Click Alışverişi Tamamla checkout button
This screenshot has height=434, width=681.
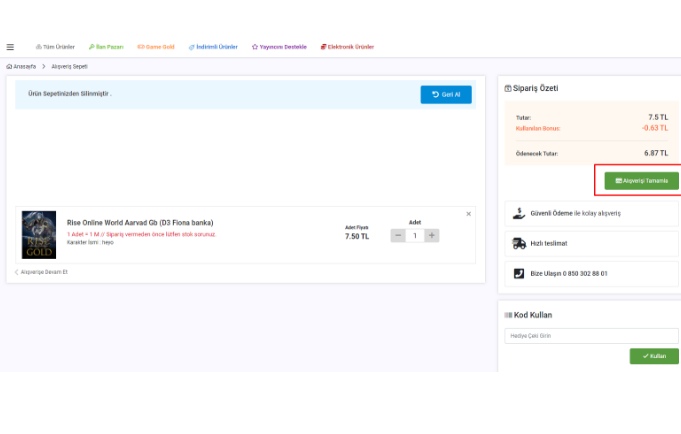pos(641,181)
